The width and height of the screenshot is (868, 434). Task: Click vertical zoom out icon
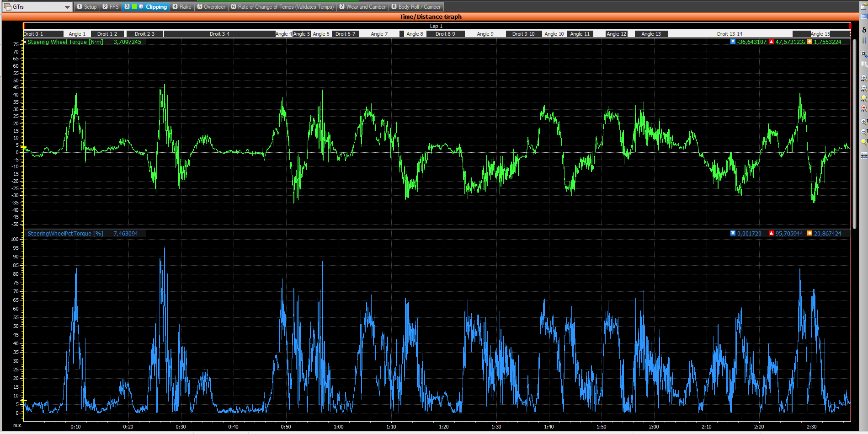coord(864,132)
